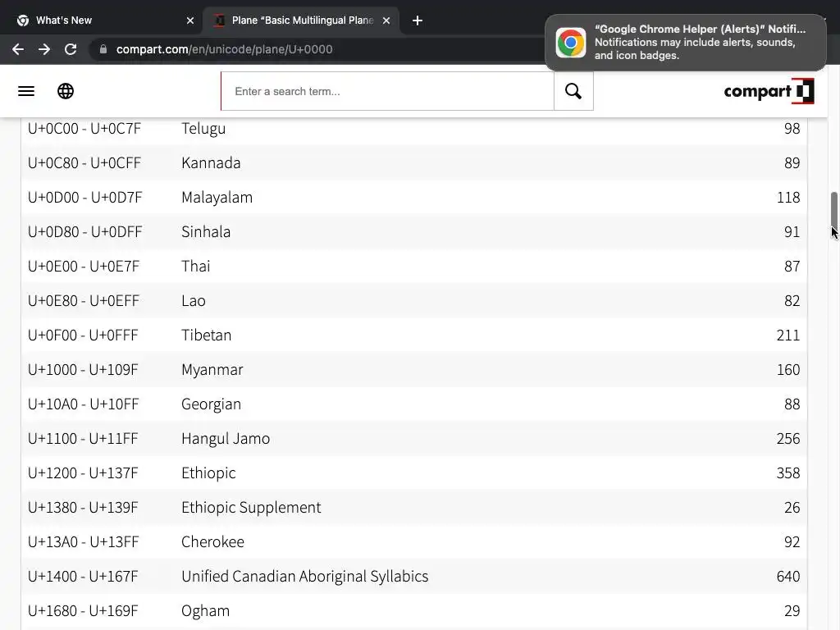Click the Telugu character count 98
Viewport: 840px width, 630px height.
tap(792, 129)
